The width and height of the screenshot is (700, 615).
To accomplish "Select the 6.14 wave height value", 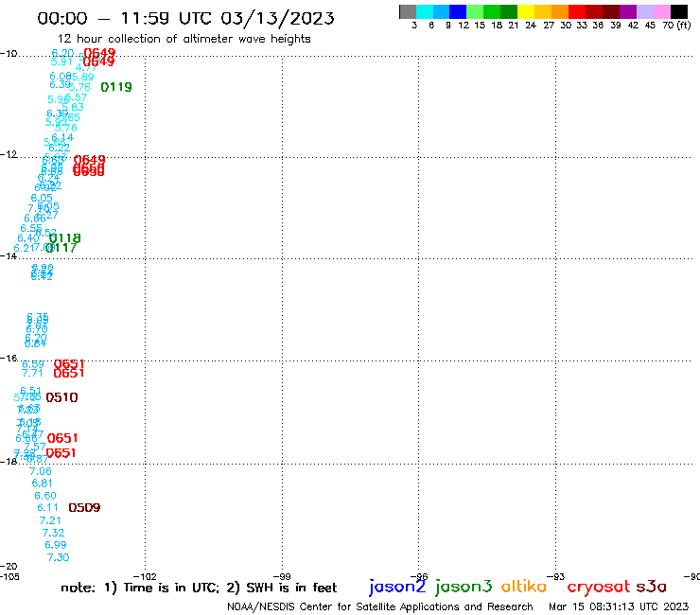I will (62, 137).
